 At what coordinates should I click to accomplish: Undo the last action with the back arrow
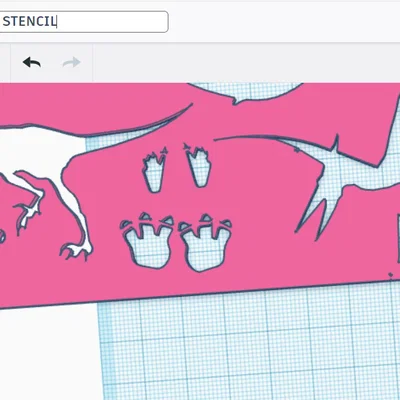click(x=32, y=62)
